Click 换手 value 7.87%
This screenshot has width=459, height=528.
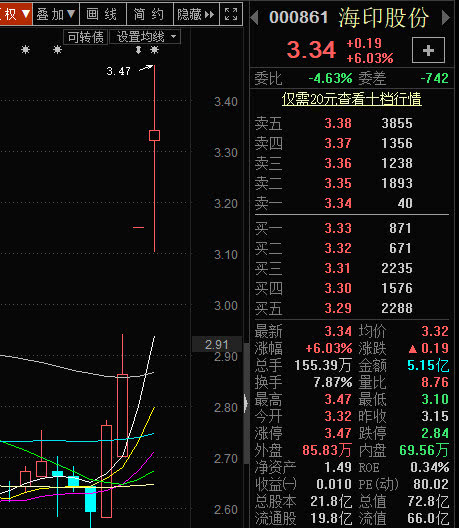333,382
